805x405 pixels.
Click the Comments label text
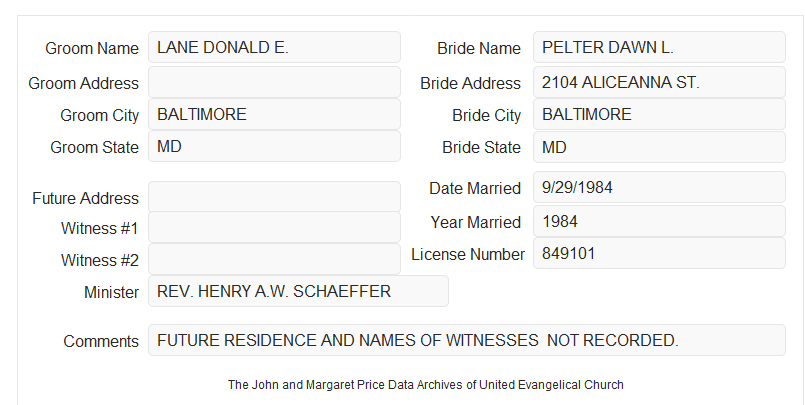click(101, 341)
